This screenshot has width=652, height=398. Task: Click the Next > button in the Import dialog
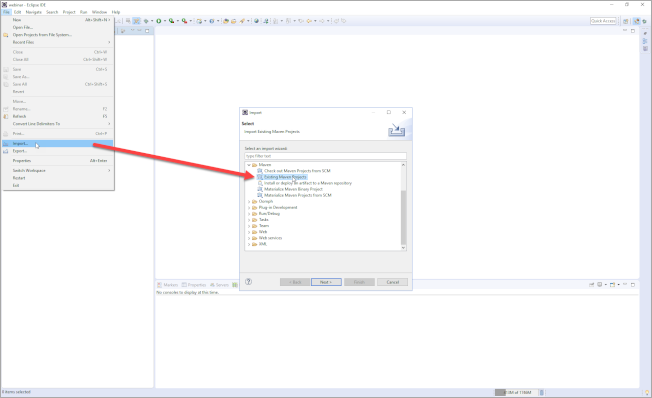[x=326, y=282]
